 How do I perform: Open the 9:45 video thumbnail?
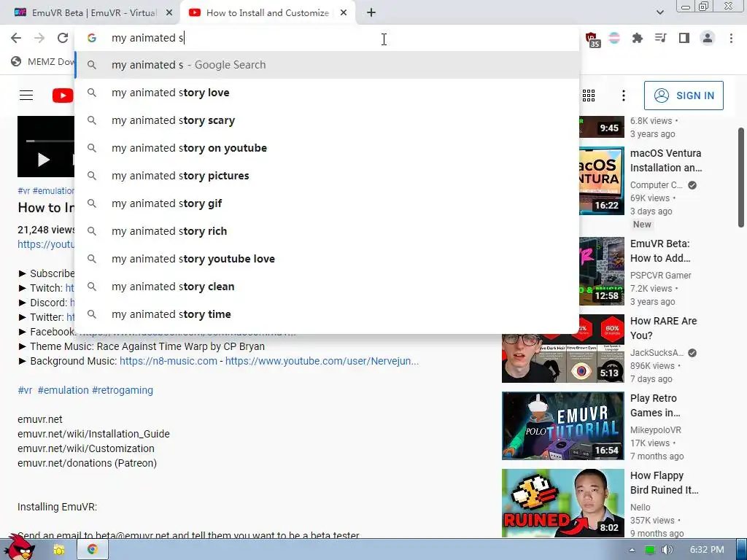(602, 127)
